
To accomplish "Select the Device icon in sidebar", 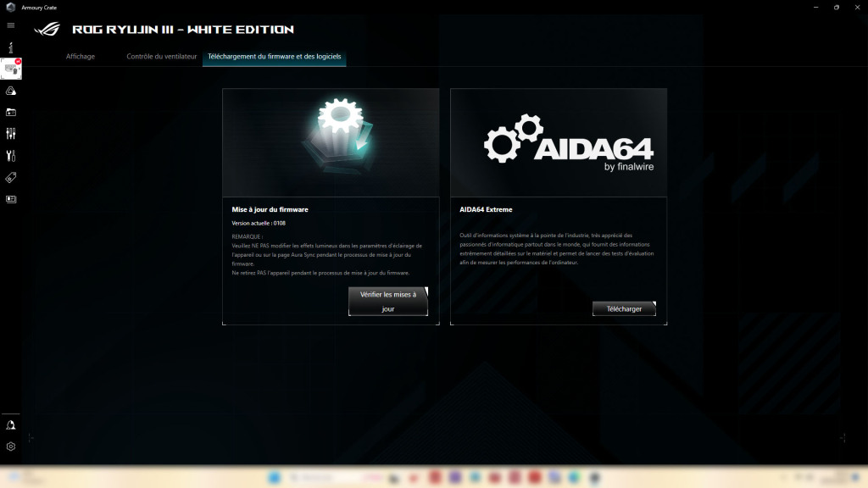I will (x=11, y=69).
